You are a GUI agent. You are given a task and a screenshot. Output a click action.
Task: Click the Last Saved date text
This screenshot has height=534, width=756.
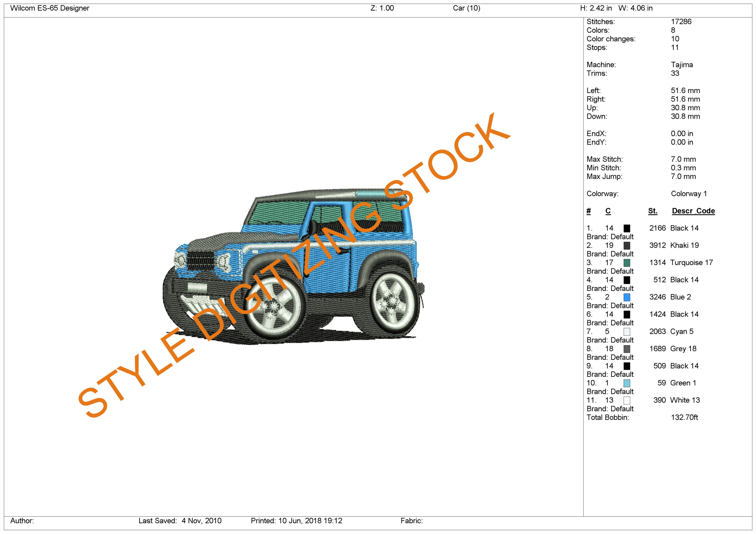[x=180, y=521]
